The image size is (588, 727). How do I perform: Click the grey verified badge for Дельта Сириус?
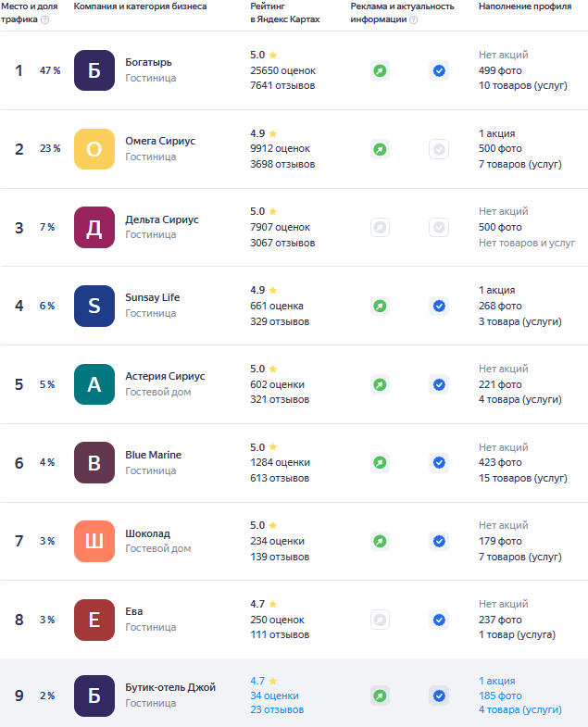point(439,227)
